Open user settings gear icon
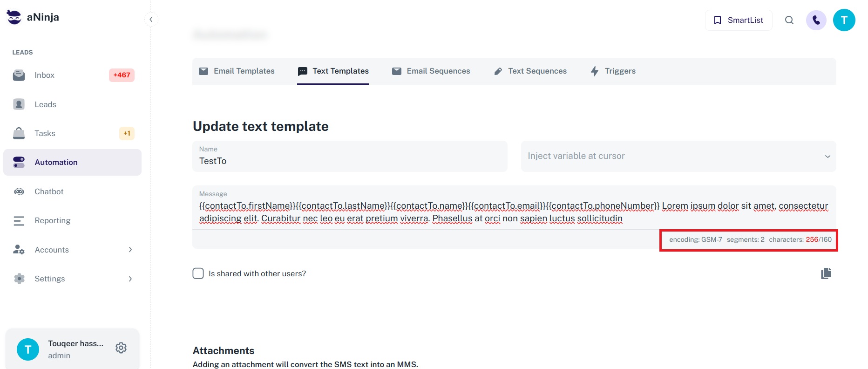The image size is (868, 369). (x=121, y=348)
